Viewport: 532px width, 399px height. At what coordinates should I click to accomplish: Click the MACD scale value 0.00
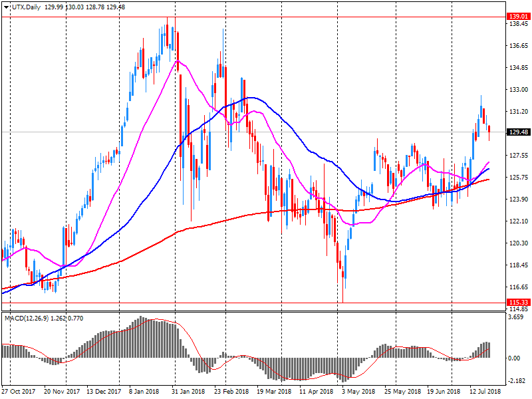pyautogui.click(x=514, y=358)
